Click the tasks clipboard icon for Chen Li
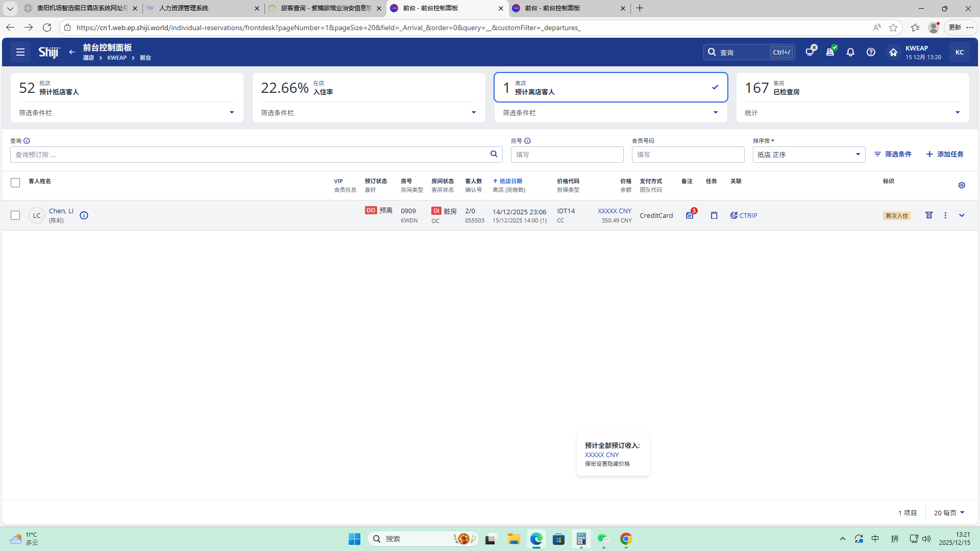The width and height of the screenshot is (980, 551). click(x=714, y=215)
